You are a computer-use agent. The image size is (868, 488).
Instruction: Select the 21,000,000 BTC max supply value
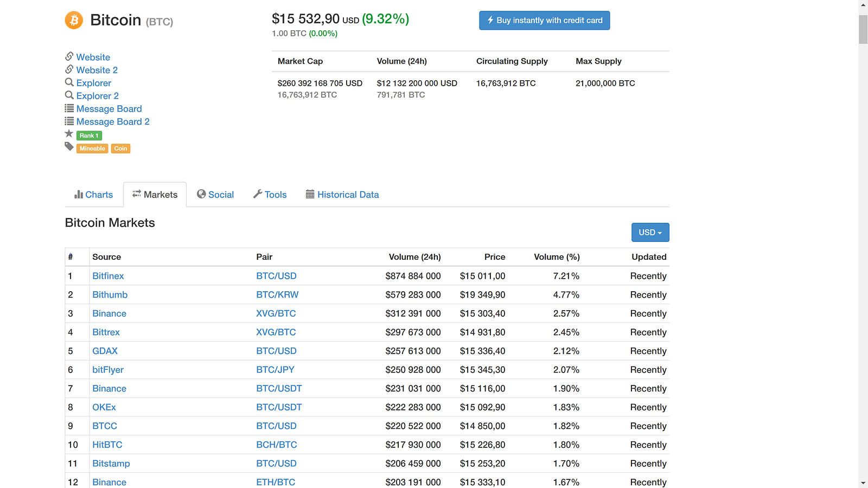pyautogui.click(x=605, y=84)
